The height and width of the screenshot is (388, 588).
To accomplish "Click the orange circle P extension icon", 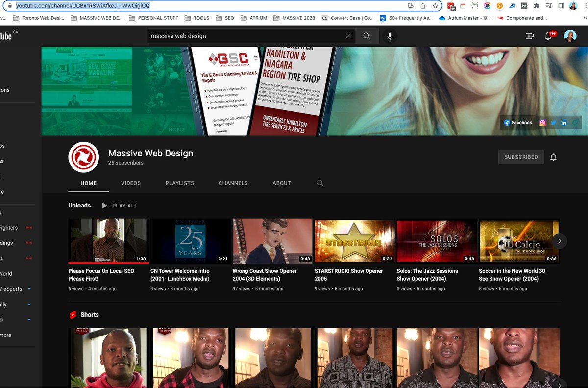I will point(499,6).
